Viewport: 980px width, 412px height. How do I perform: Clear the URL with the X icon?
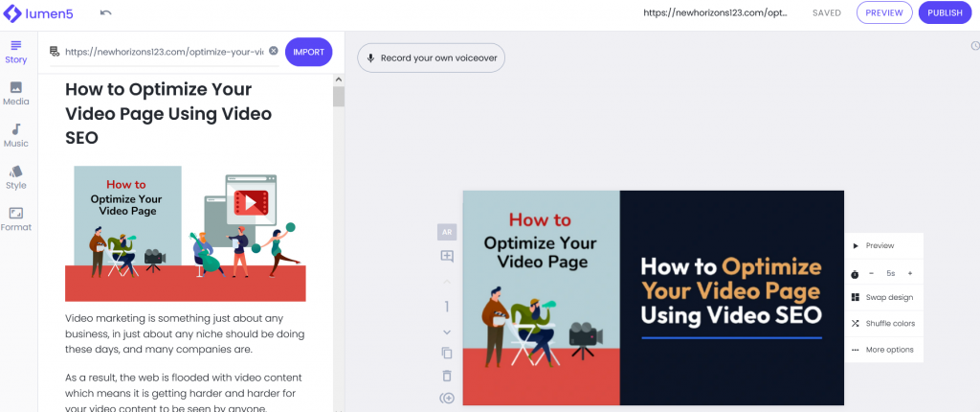coord(273,51)
